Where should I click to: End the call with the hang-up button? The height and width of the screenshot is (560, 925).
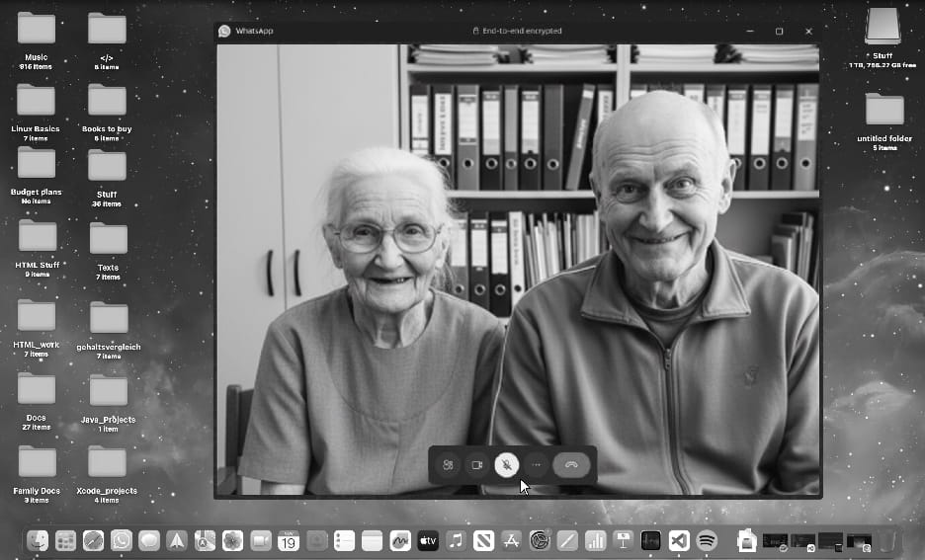571,465
